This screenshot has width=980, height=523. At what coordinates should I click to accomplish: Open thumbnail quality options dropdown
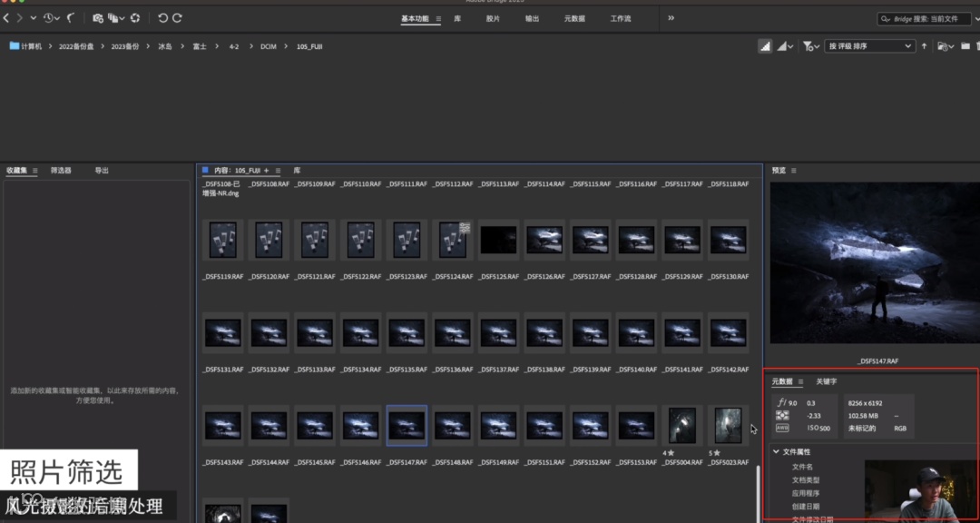tap(785, 46)
